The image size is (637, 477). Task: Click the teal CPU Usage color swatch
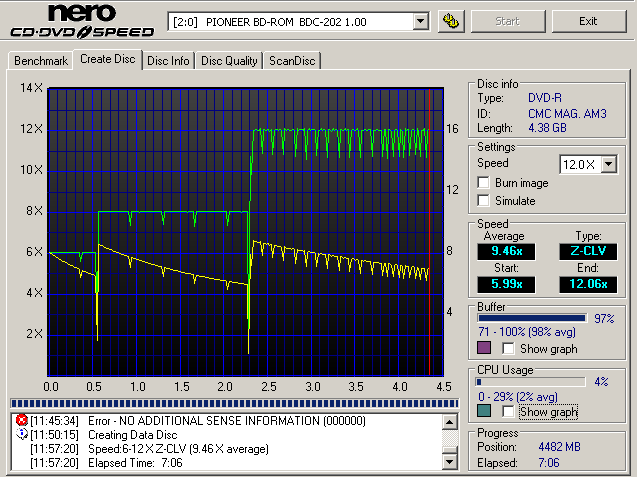coord(485,411)
